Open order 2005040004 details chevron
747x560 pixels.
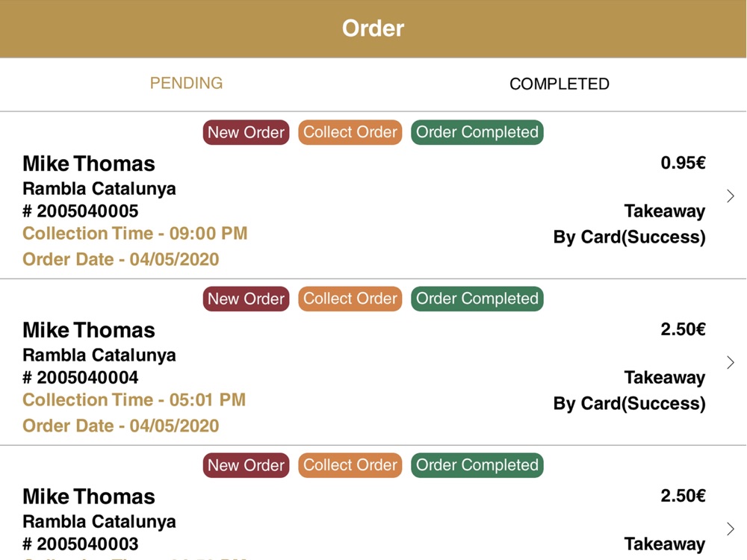click(x=731, y=362)
